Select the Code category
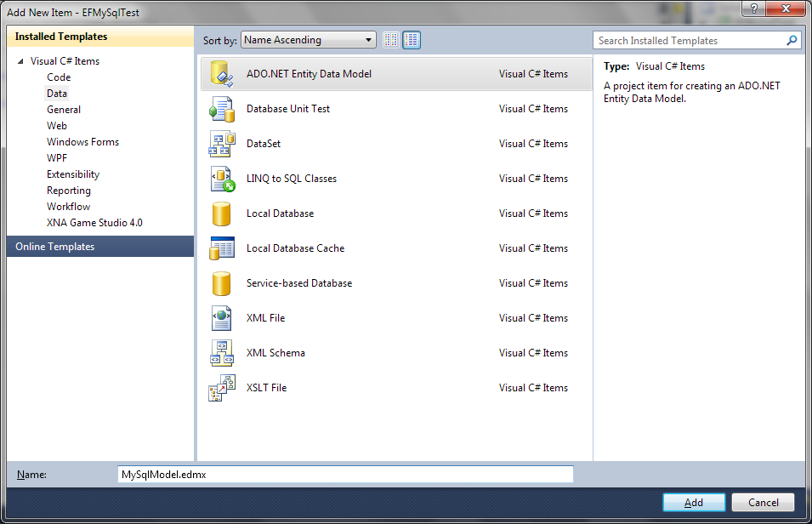Viewport: 812px width, 524px height. [x=59, y=77]
